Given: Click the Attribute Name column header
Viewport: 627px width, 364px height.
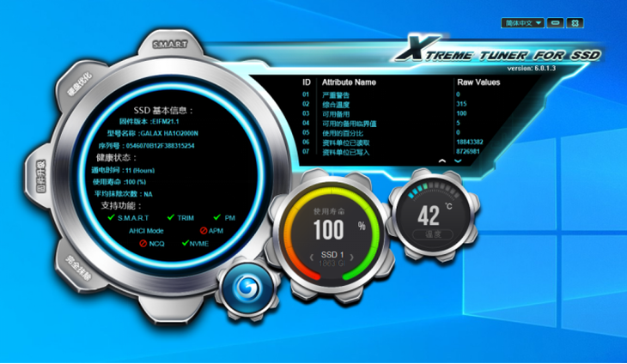Looking at the screenshot, I should pyautogui.click(x=349, y=82).
